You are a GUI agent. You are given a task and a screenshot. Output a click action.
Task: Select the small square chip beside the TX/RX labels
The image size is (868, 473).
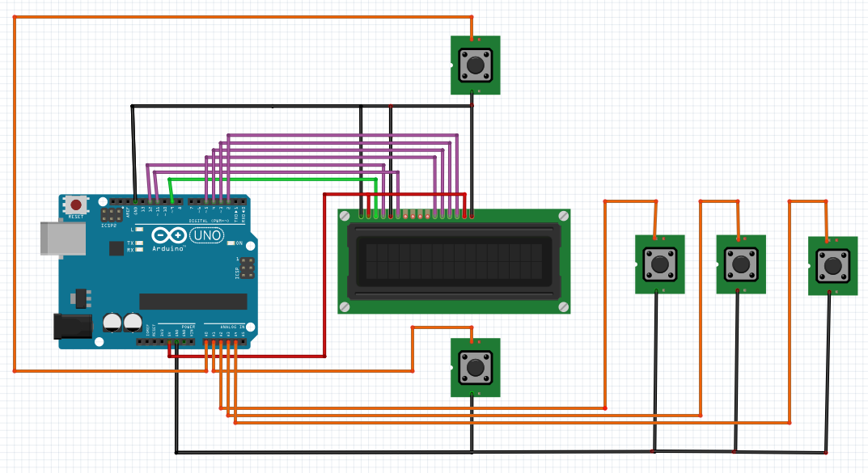[116, 248]
